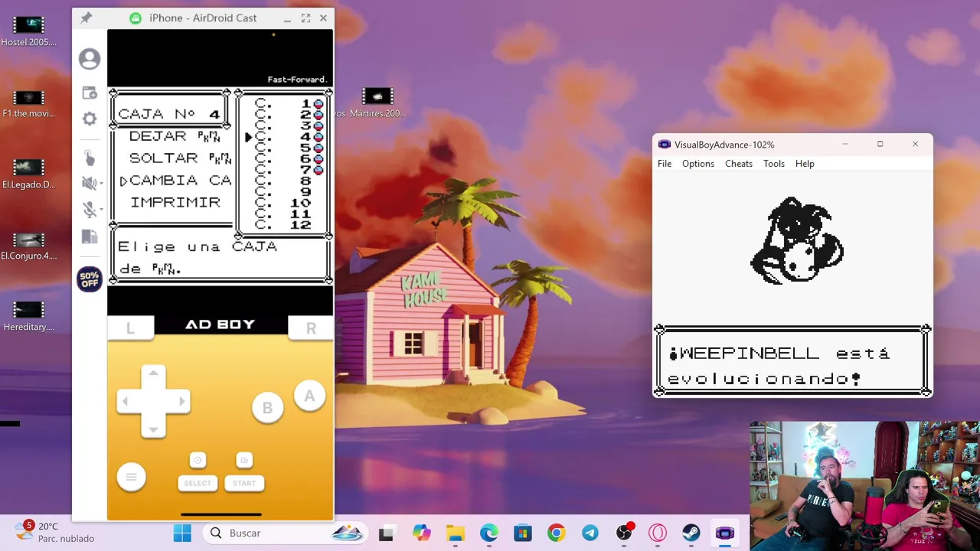
Task: Open Google Chrome from the taskbar
Action: 556,533
